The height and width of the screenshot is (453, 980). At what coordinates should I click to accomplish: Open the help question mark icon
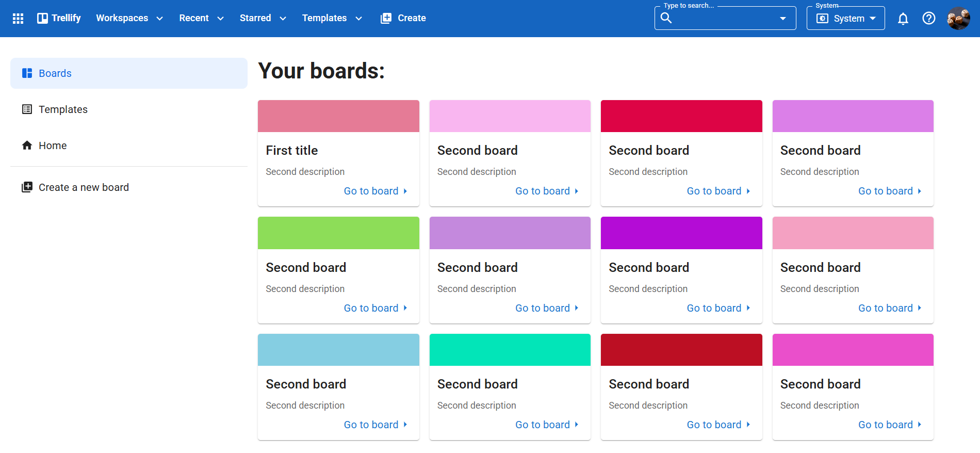point(928,19)
